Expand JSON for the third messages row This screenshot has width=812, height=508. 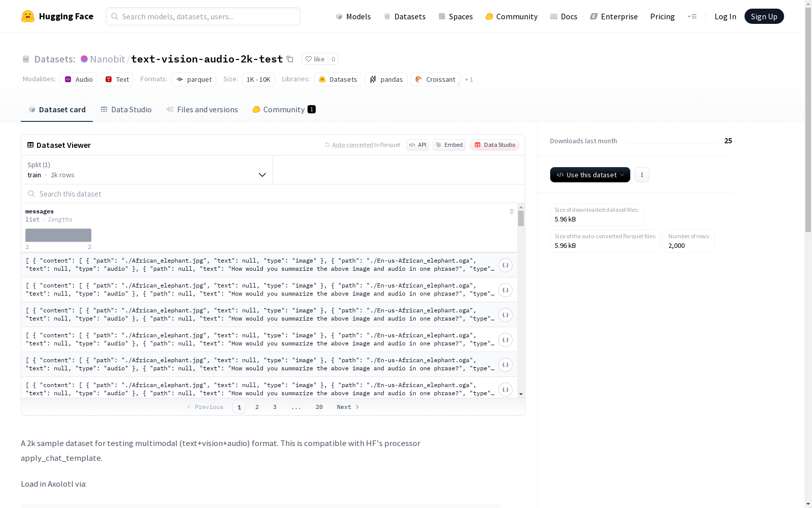[x=505, y=315]
